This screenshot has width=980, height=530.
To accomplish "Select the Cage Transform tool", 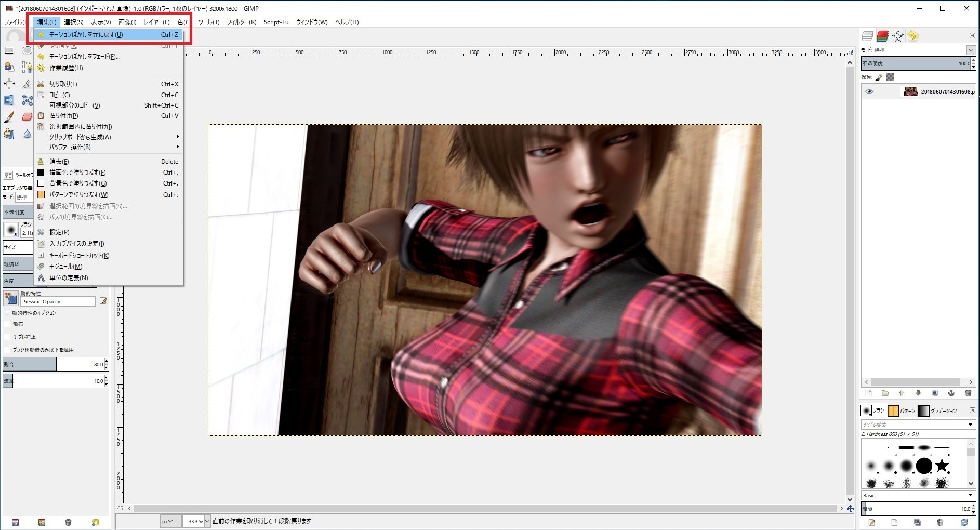I will (27, 100).
